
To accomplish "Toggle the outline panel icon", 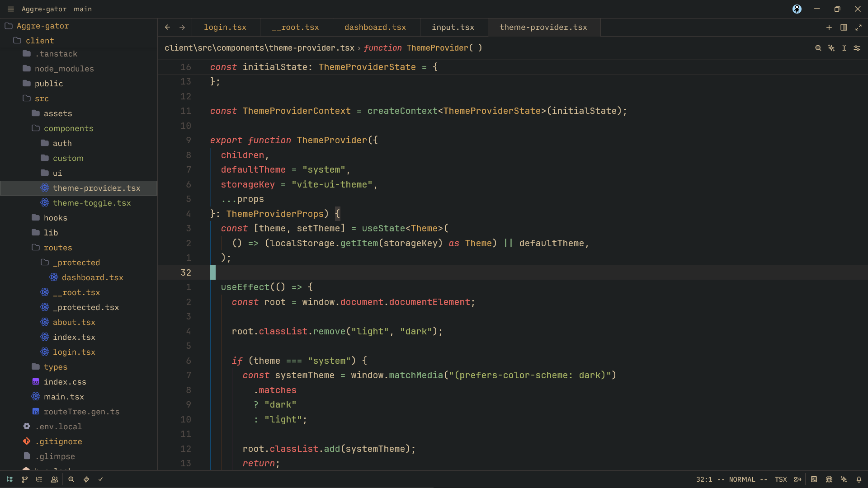I will click(39, 479).
